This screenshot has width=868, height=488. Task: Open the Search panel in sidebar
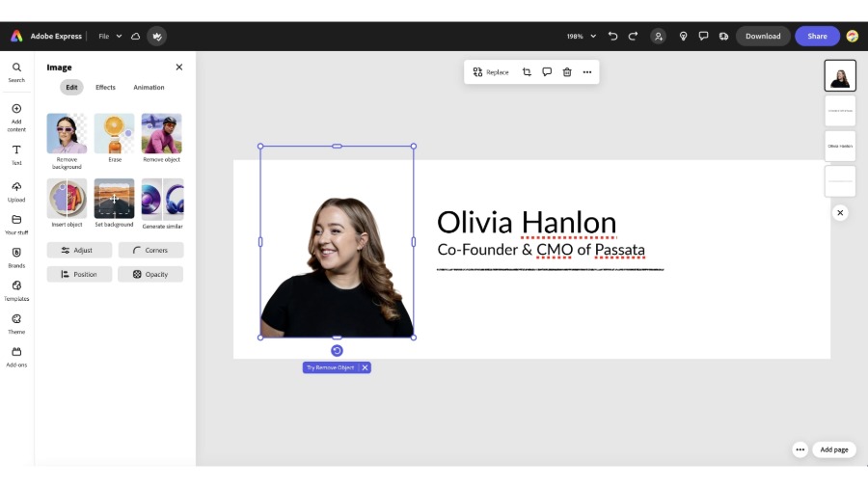[16, 72]
